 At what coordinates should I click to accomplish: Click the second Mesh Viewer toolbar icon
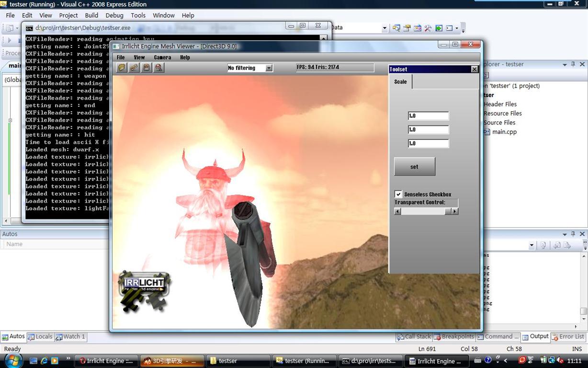[x=134, y=68]
